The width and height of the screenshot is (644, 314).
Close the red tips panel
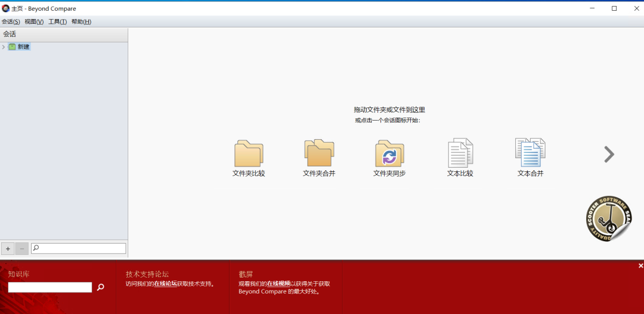640,266
